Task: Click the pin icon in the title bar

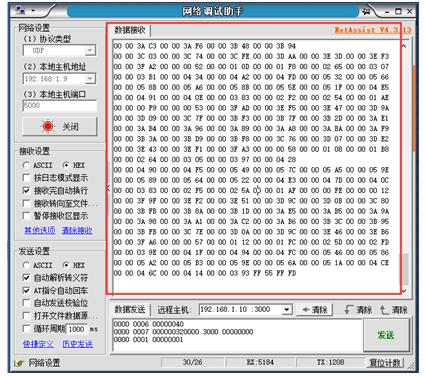Action: [x=366, y=11]
